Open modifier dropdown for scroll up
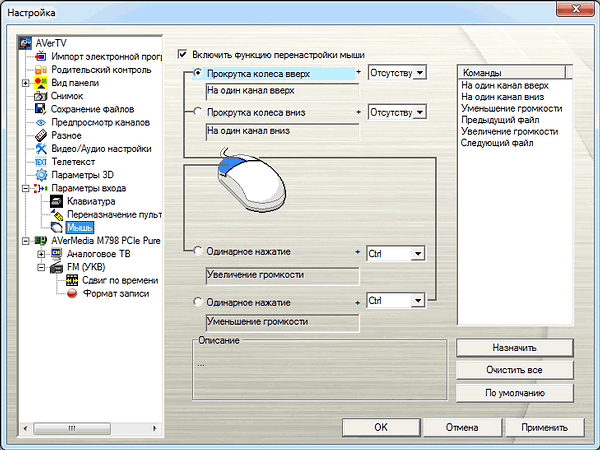600x450 pixels. click(420, 72)
